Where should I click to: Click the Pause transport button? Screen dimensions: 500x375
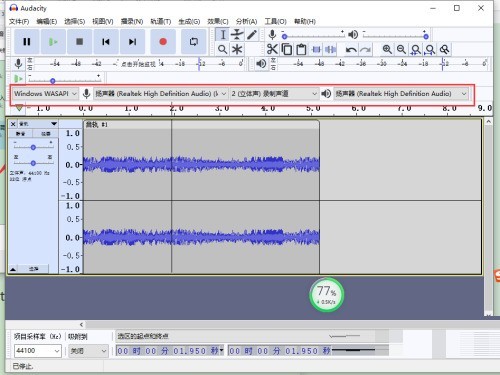[x=27, y=42]
